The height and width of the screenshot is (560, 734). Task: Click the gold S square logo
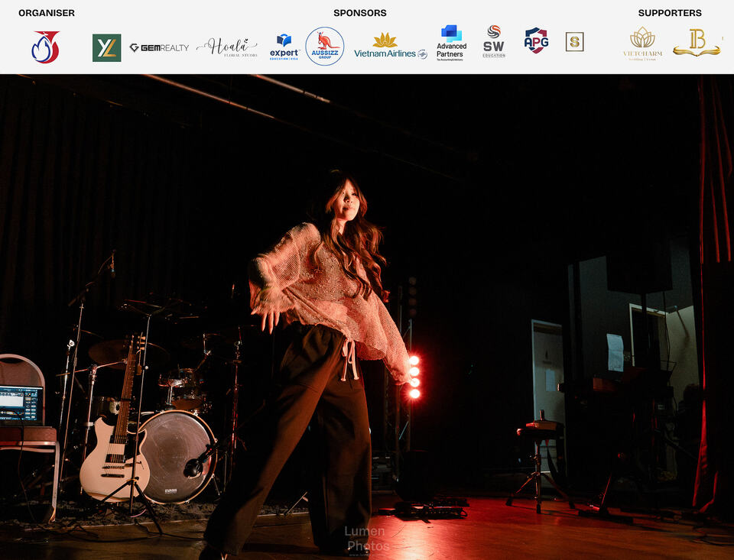[574, 42]
